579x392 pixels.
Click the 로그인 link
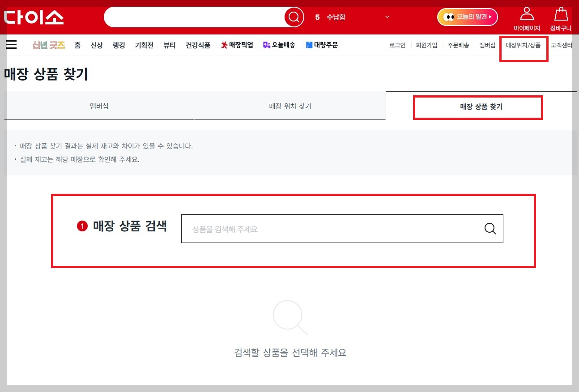point(397,45)
